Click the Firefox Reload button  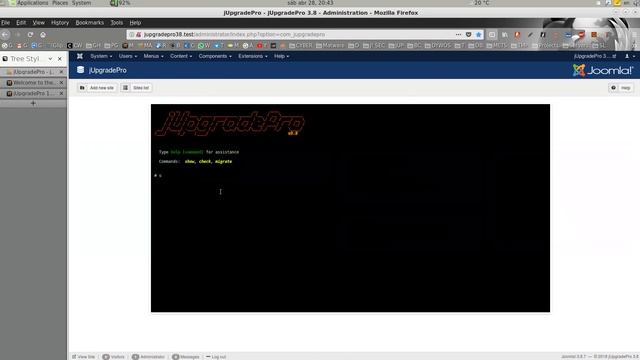click(30, 35)
